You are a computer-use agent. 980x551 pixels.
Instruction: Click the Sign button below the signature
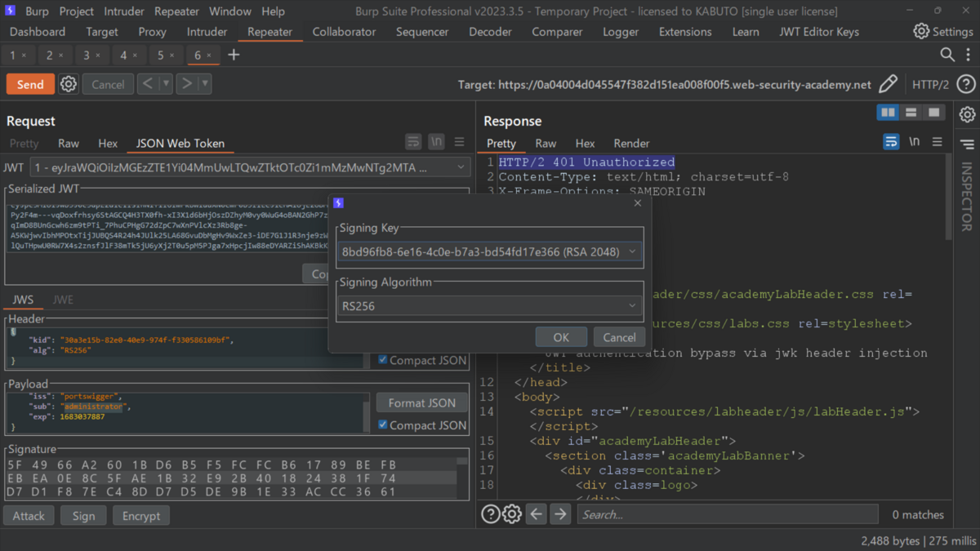82,515
